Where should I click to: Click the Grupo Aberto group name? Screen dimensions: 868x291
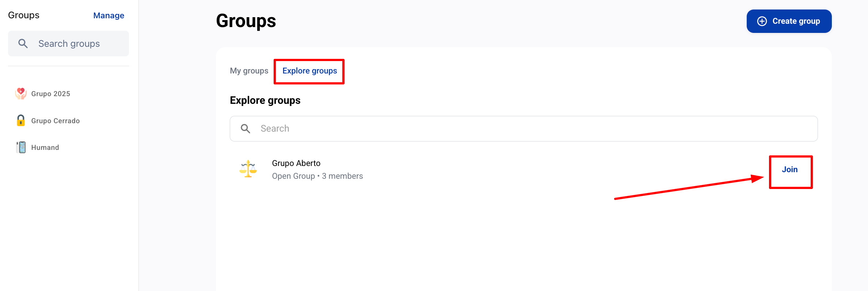296,163
